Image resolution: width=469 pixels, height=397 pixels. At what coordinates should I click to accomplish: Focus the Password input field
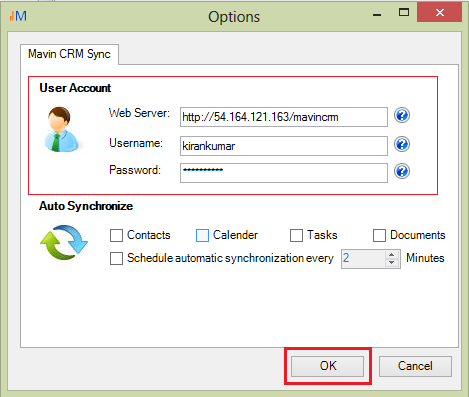284,173
